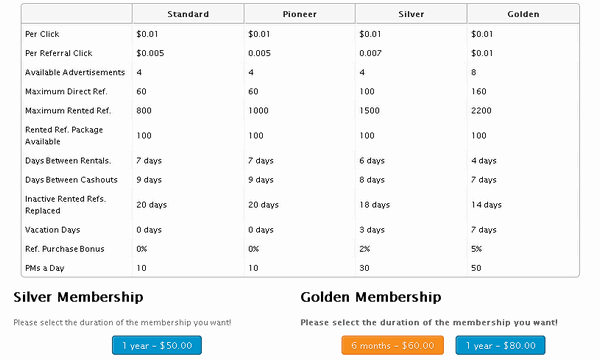Click the Golden column header
600x360 pixels.
[x=523, y=14]
